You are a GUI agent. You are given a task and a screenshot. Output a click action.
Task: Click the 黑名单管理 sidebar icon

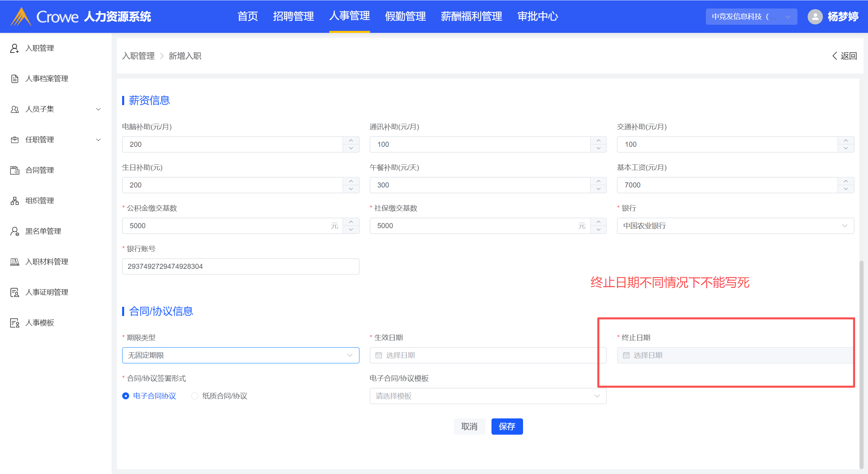[x=14, y=231]
